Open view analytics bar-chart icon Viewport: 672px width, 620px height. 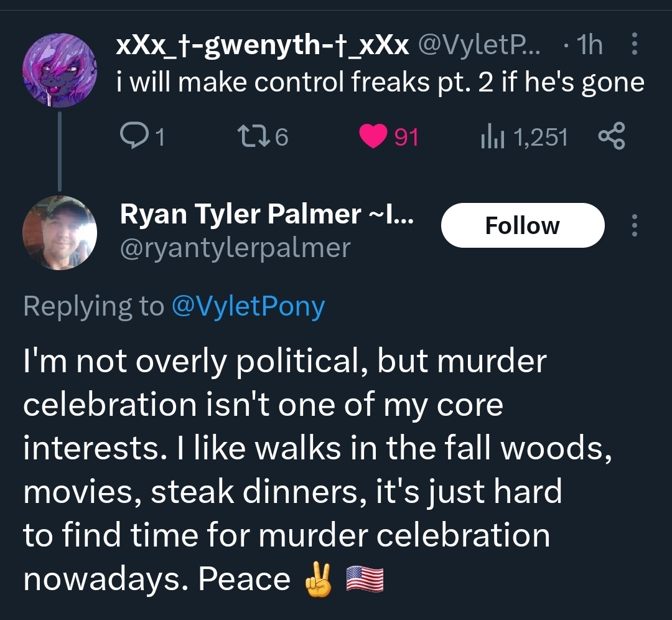point(492,137)
